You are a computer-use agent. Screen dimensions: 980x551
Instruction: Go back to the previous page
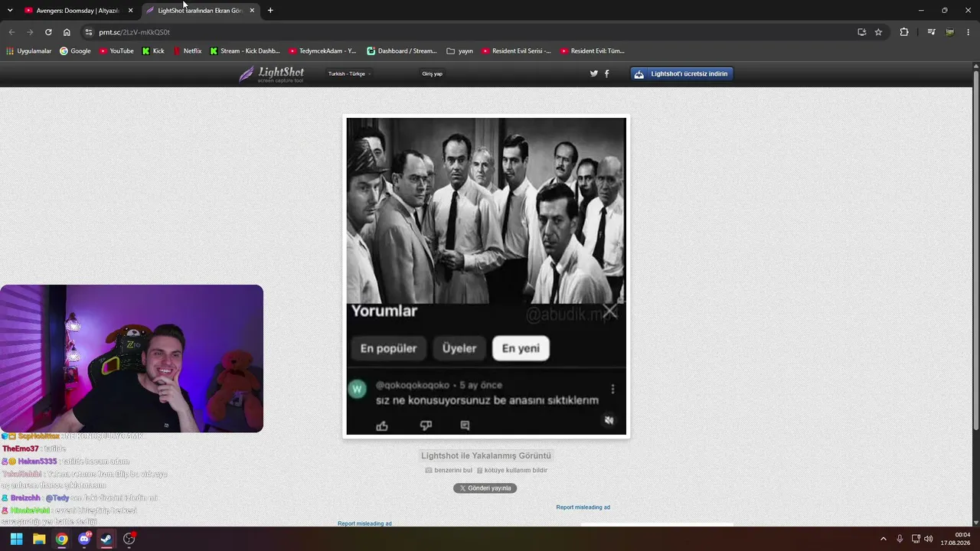[x=11, y=32]
